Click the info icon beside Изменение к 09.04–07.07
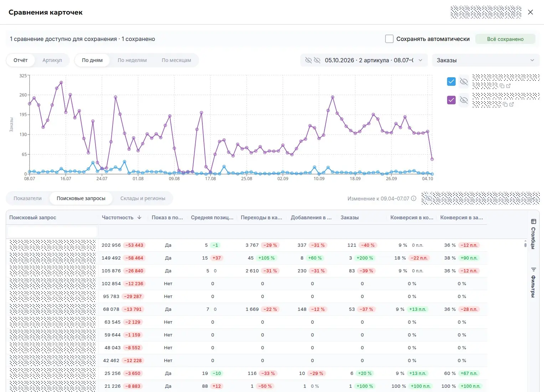Image resolution: width=544 pixels, height=392 pixels. 414,198
